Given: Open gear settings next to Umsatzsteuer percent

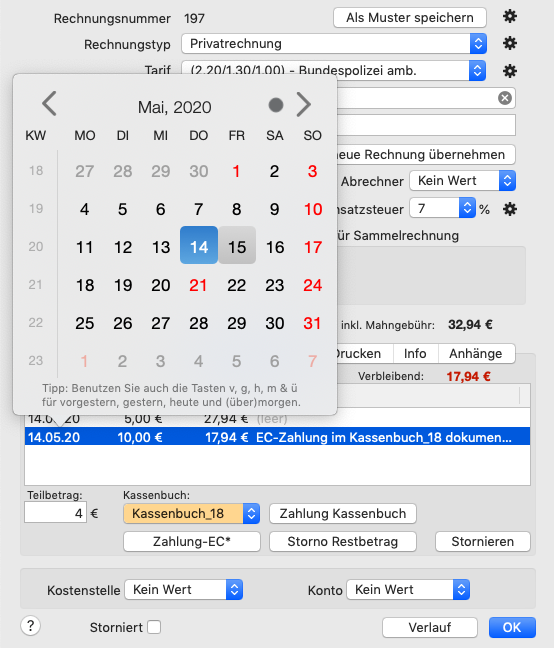Looking at the screenshot, I should point(510,209).
